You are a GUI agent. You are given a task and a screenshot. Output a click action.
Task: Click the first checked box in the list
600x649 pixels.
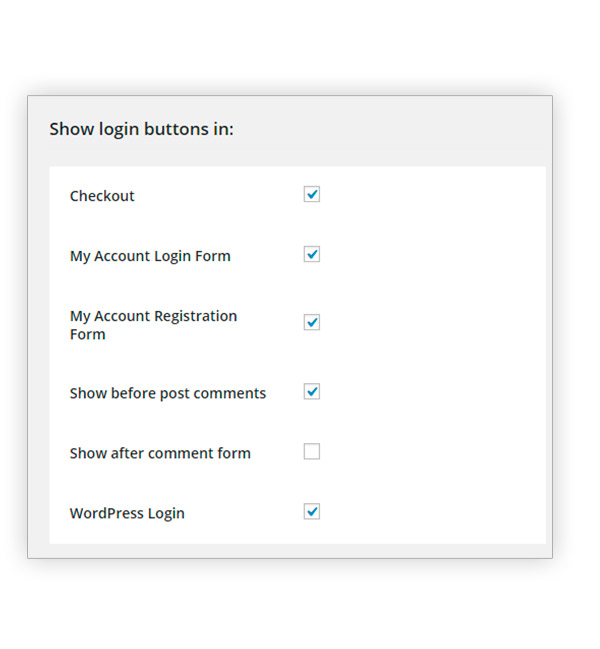tap(312, 194)
